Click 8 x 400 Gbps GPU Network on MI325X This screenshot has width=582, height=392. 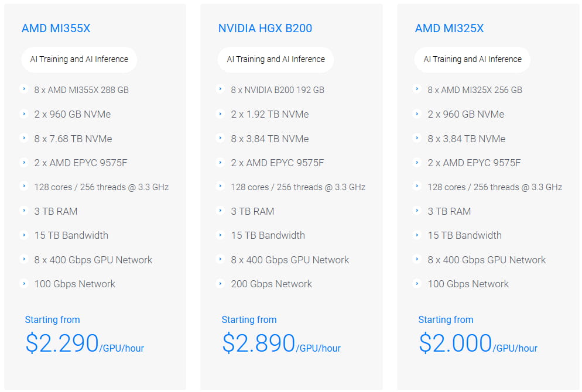tap(487, 260)
